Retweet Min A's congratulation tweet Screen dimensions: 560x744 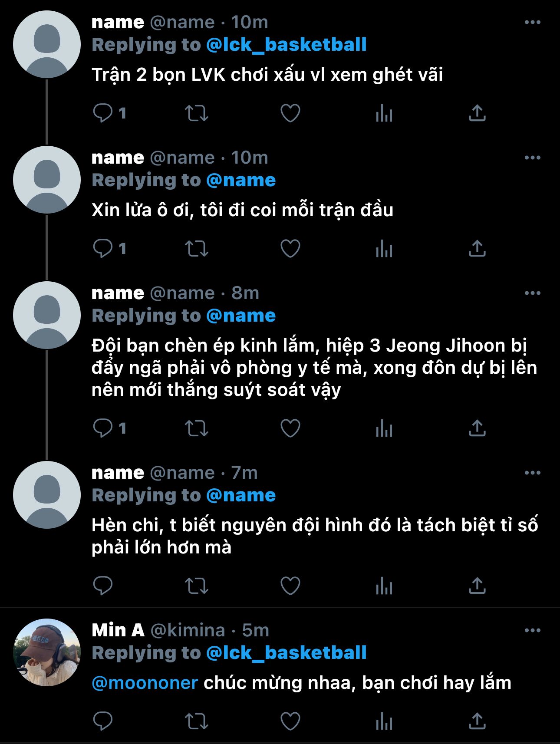(197, 721)
